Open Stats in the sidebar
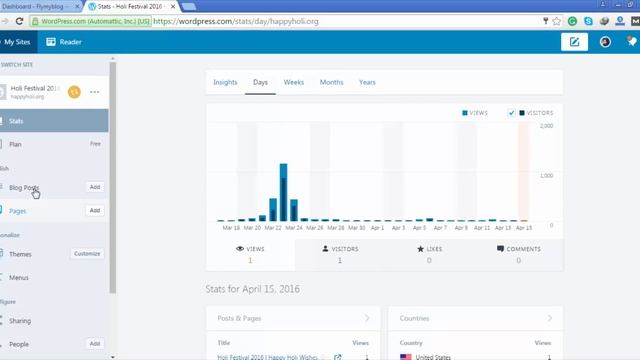This screenshot has height=360, width=640. point(54,121)
